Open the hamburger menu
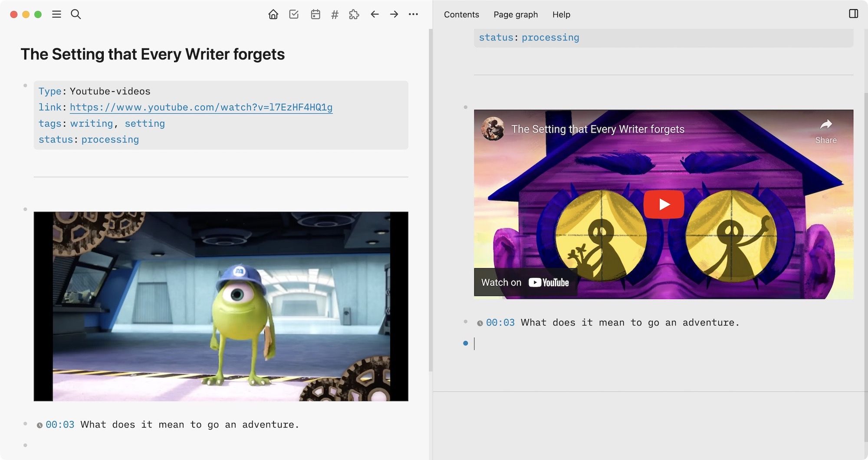This screenshot has width=868, height=460. tap(56, 14)
